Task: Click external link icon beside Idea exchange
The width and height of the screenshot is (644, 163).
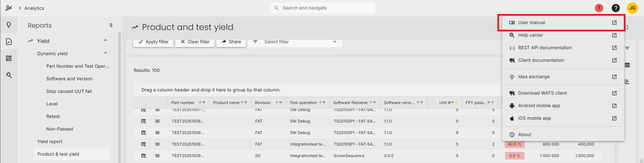Action: pos(614,77)
